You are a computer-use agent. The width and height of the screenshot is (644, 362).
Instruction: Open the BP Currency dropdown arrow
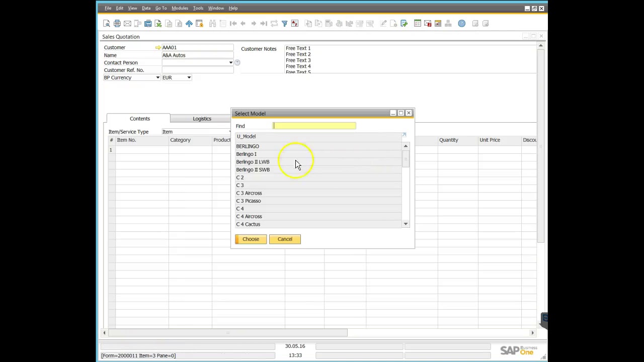point(157,78)
